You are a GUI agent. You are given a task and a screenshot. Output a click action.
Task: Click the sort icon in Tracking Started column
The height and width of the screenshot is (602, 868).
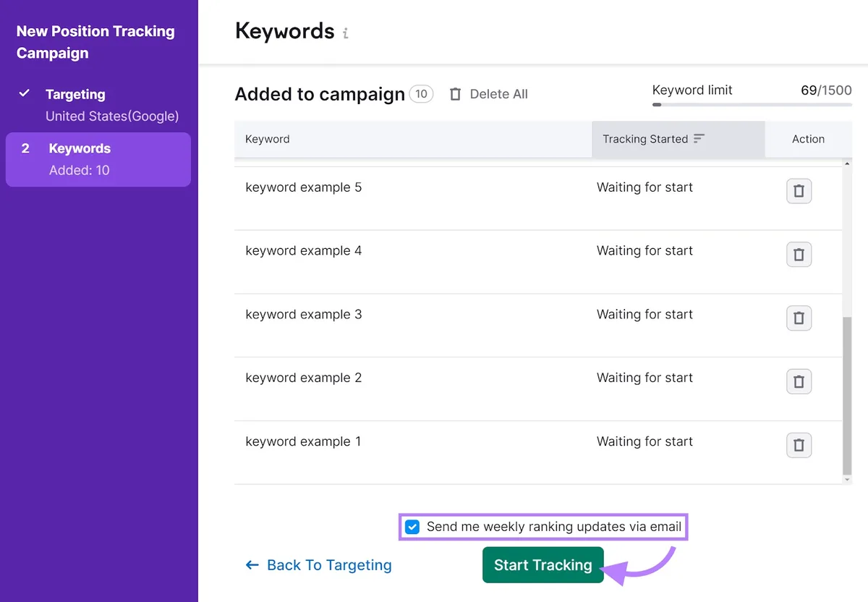coord(699,139)
